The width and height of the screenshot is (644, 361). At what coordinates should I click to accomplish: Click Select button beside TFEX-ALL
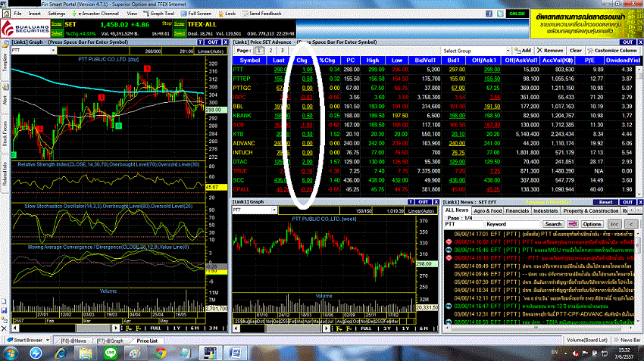point(180,33)
